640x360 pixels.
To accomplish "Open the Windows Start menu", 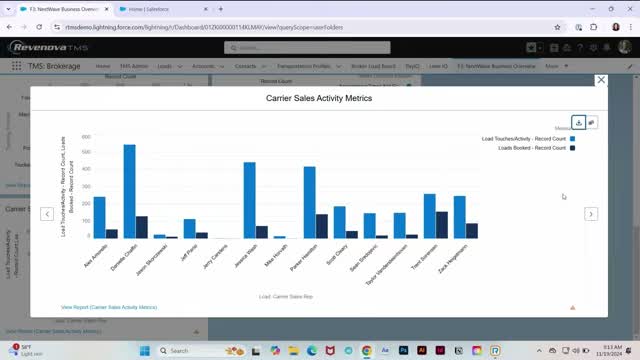I will 144,351.
